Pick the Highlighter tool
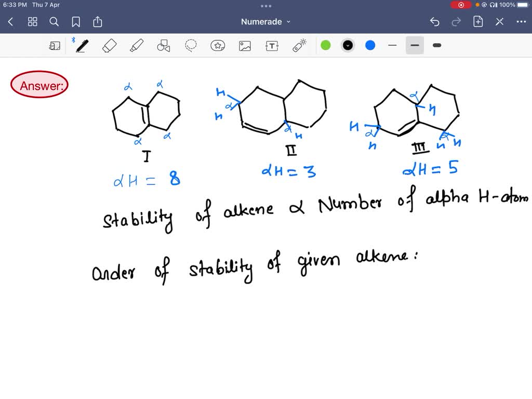Viewport: 532px width, 399px height. point(136,45)
